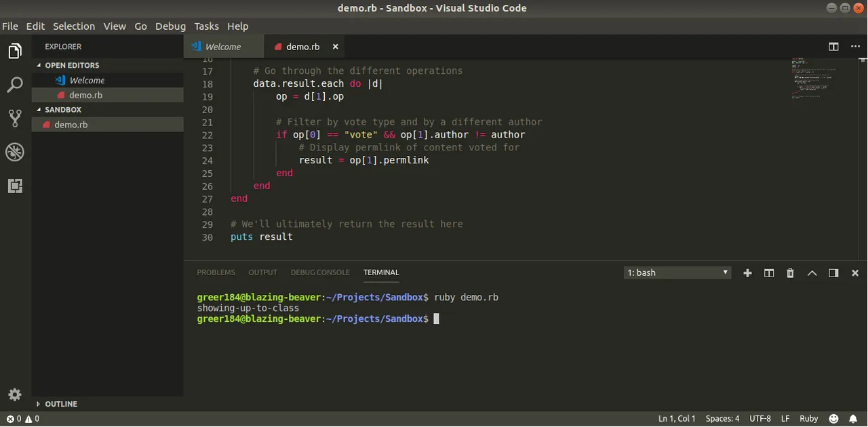868x427 pixels.
Task: Open the Selection menu
Action: (x=74, y=26)
